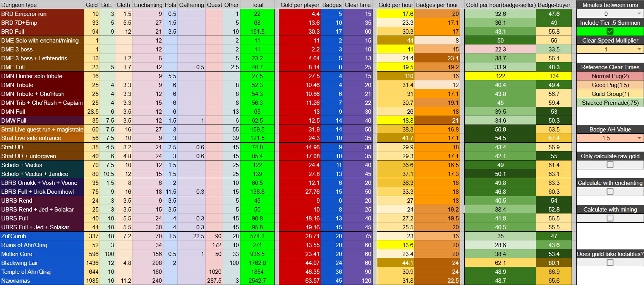Click the Blackwing Lair row label

click(42, 263)
